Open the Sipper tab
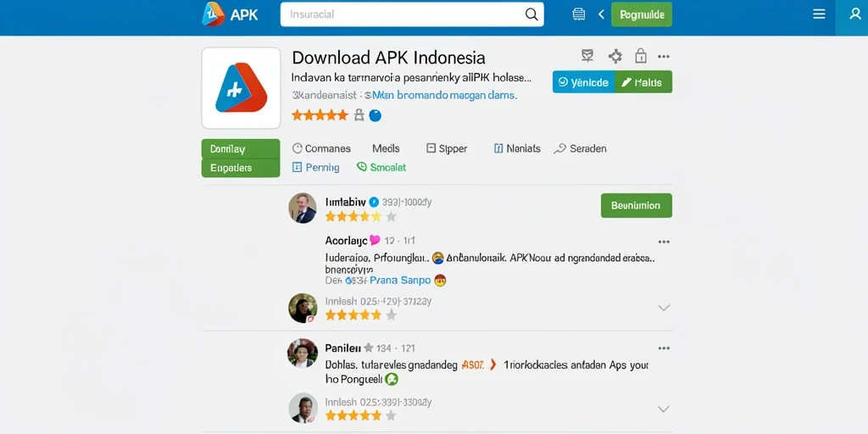Image resolution: width=868 pixels, height=434 pixels. 447,148
